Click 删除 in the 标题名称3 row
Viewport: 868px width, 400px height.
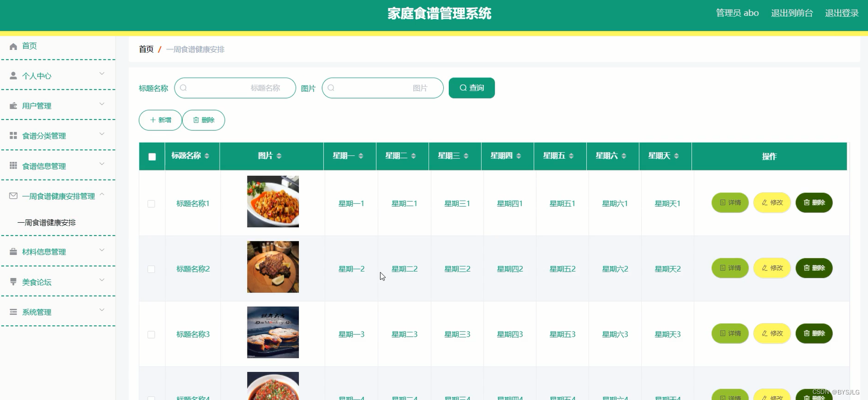(814, 334)
